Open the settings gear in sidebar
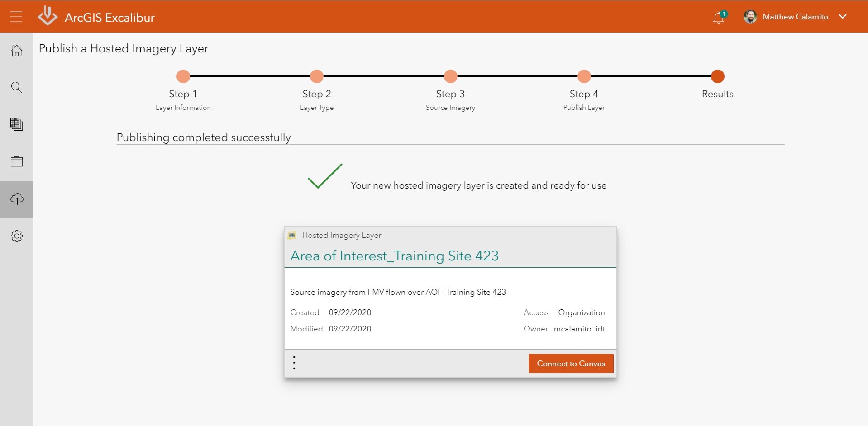 point(17,236)
